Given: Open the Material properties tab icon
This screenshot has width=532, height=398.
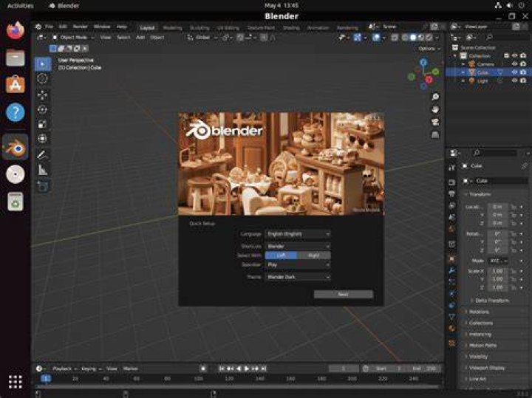Looking at the screenshot, I should coord(451,328).
